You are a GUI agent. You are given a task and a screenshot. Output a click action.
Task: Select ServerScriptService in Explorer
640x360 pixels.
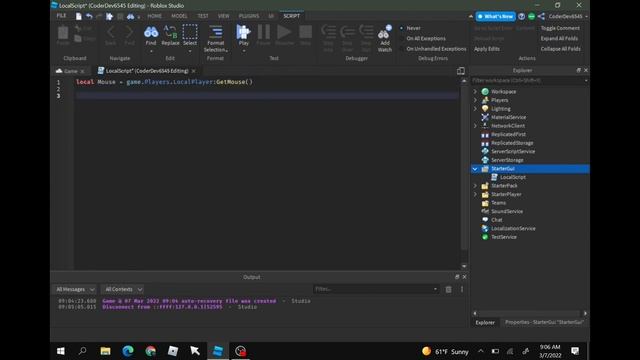point(513,151)
